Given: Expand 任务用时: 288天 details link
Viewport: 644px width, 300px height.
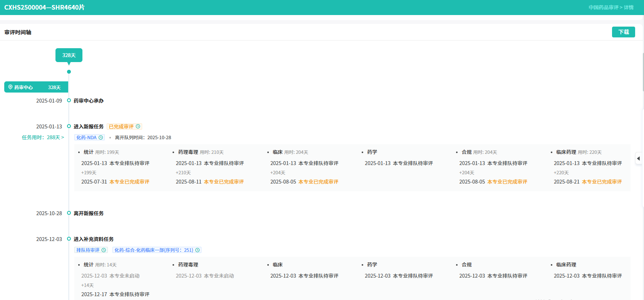Looking at the screenshot, I should 43,138.
